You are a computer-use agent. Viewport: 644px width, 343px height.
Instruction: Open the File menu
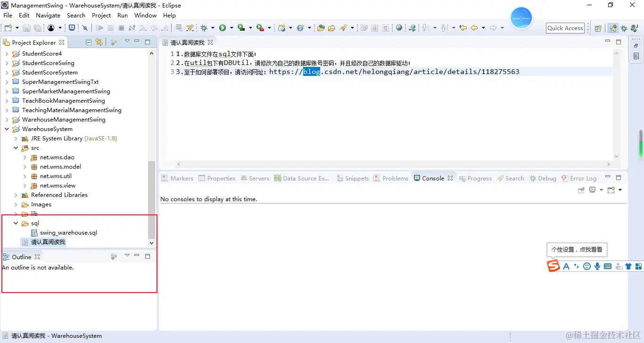(8, 15)
